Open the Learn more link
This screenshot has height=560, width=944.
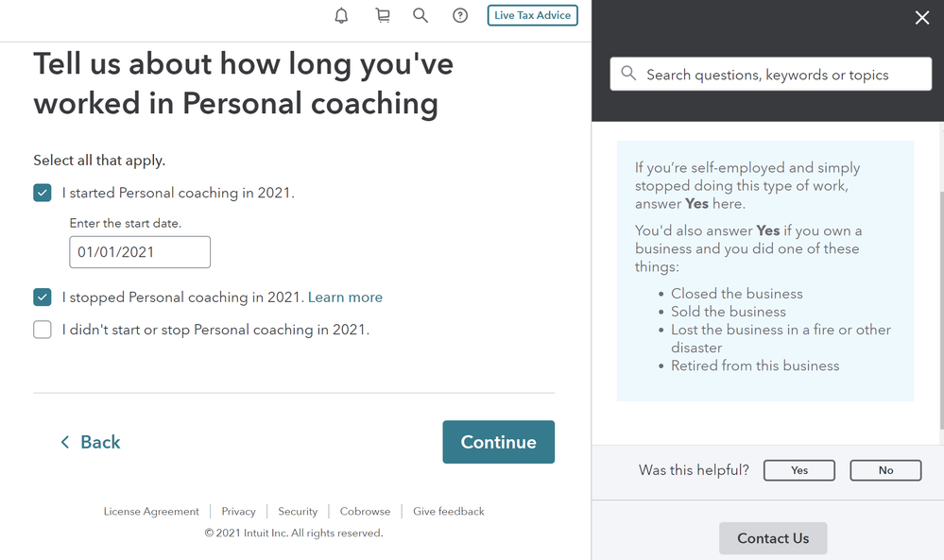pyautogui.click(x=345, y=297)
